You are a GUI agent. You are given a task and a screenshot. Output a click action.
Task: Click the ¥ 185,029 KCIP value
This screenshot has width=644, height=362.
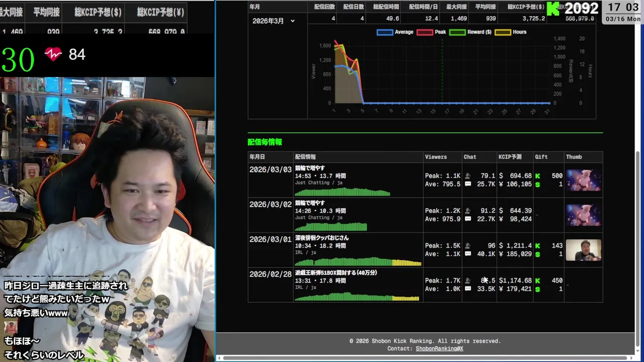515,254
